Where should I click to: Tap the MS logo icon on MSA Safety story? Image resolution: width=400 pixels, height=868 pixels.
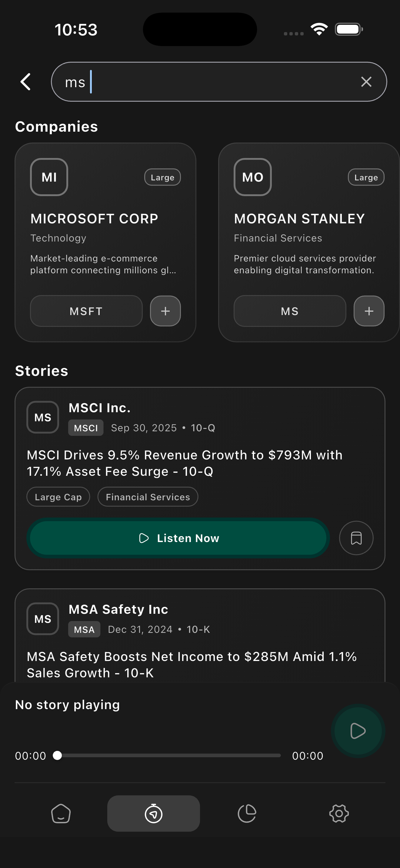tap(42, 618)
